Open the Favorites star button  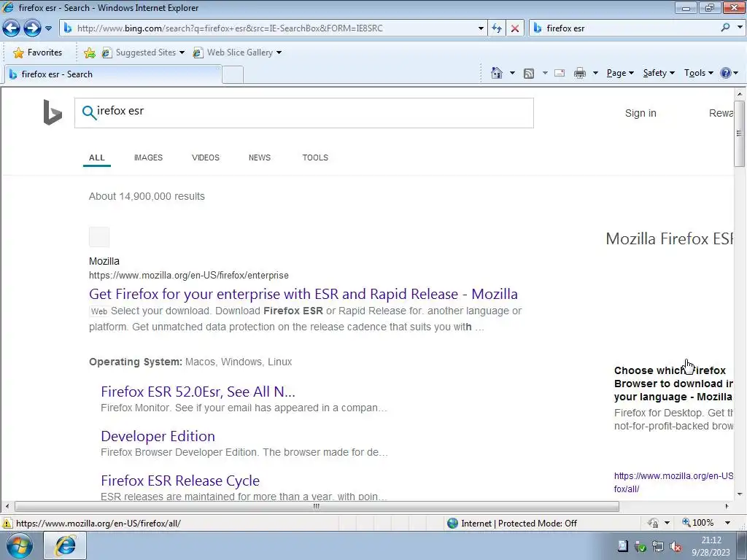tap(38, 52)
